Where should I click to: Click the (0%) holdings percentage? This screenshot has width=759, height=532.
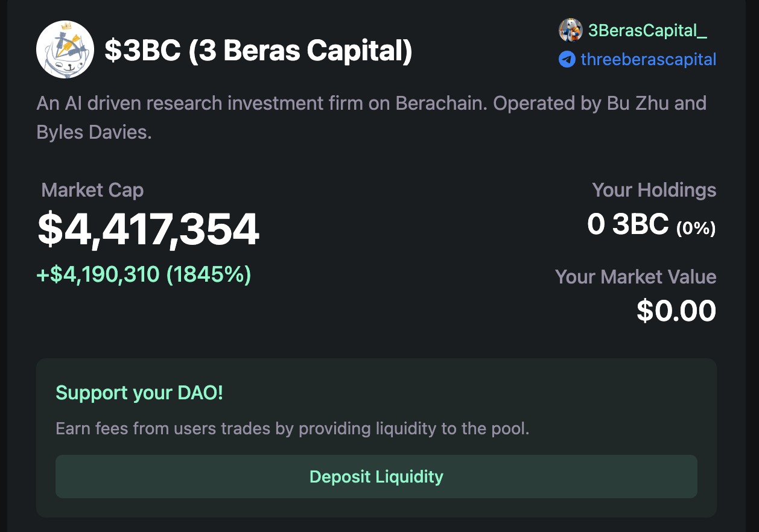point(696,228)
